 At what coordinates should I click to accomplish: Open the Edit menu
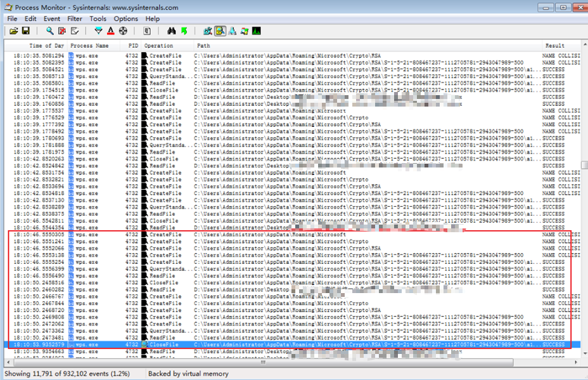pos(30,19)
